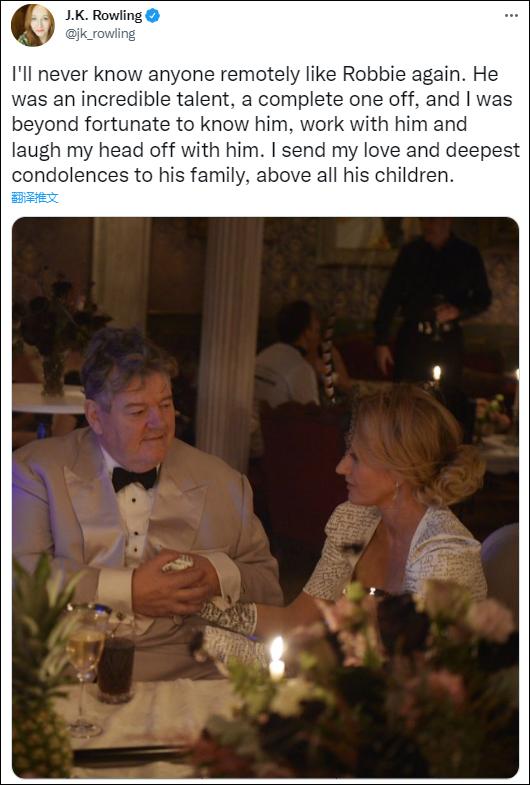Click the dark drink tumbler beside wine glass
The image size is (530, 785).
coord(115,663)
